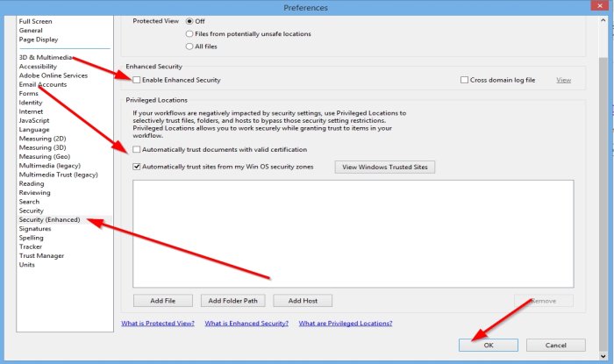Viewport: 614px width, 364px height.
Task: Select Adobe Online Services category
Action: tap(54, 75)
